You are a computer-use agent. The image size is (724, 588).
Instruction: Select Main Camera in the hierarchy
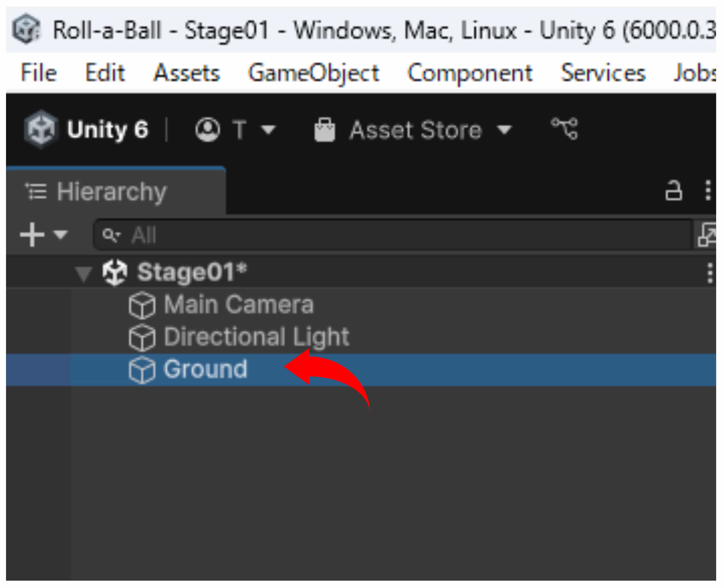click(x=239, y=305)
